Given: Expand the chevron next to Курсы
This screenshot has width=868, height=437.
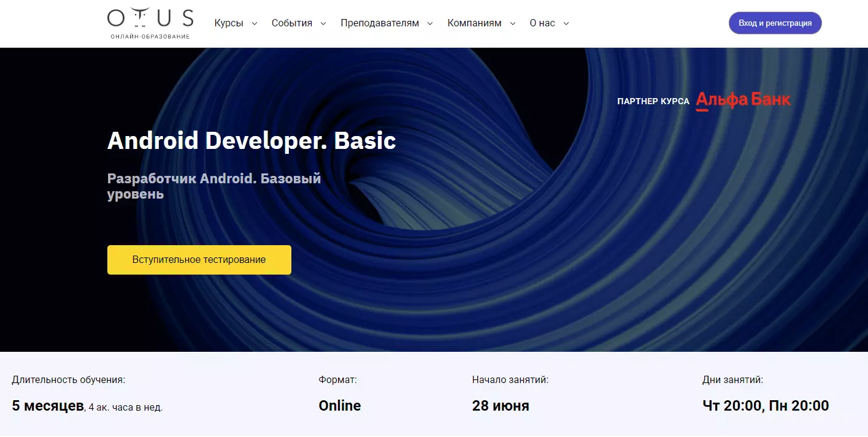Looking at the screenshot, I should [255, 24].
